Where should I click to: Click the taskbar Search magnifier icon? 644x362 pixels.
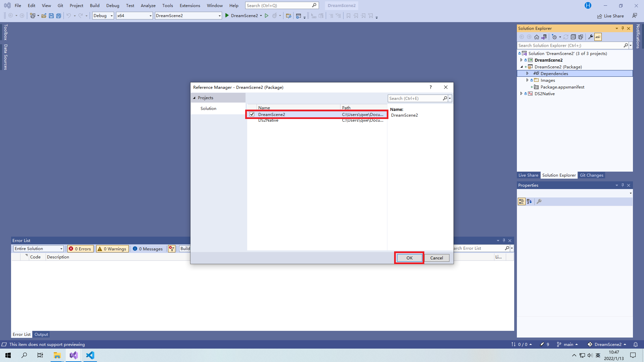pyautogui.click(x=24, y=355)
